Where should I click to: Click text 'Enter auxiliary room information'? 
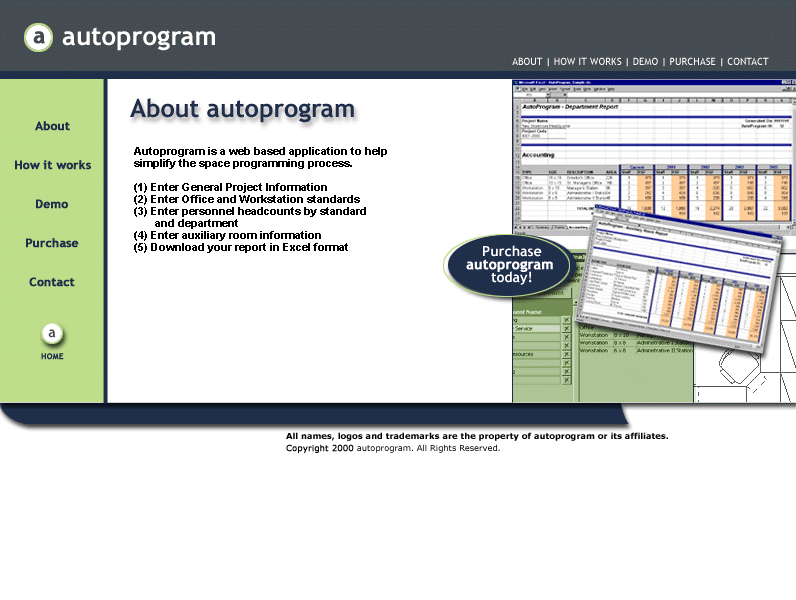pos(236,235)
